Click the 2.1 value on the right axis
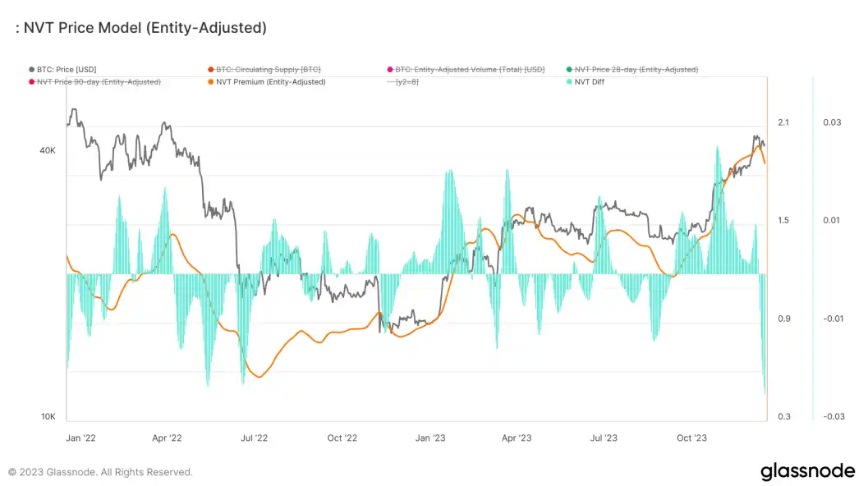The image size is (868, 486). click(x=783, y=122)
